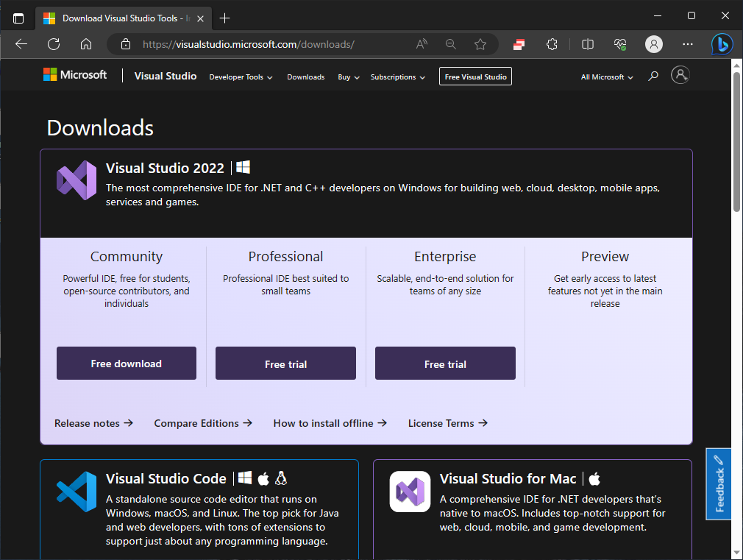Open the Feedback side tab
The image size is (743, 560).
(719, 483)
